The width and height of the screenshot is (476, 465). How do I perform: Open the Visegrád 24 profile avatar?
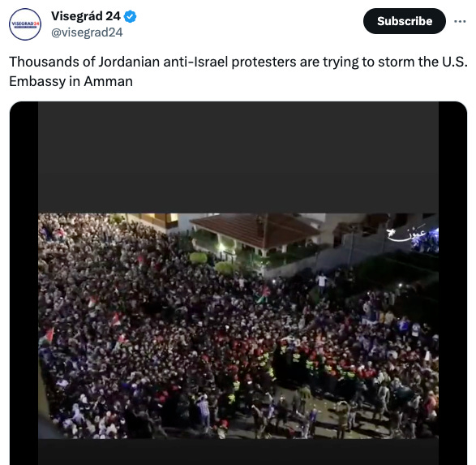(25, 24)
